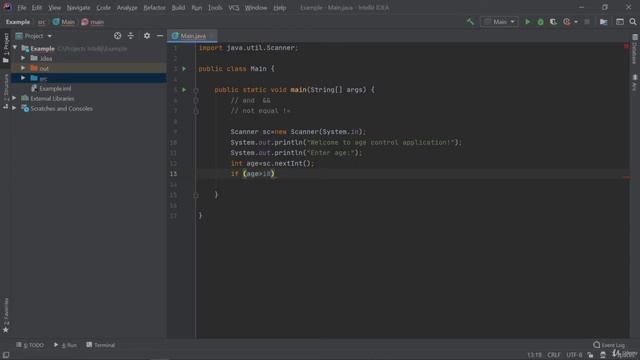Image resolution: width=640 pixels, height=360 pixels.
Task: Open the Run menu
Action: click(x=197, y=8)
